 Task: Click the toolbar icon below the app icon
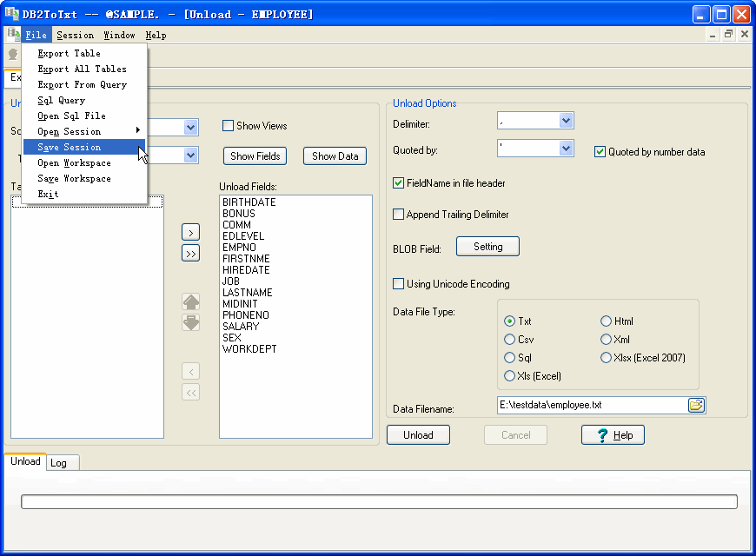coord(13,55)
